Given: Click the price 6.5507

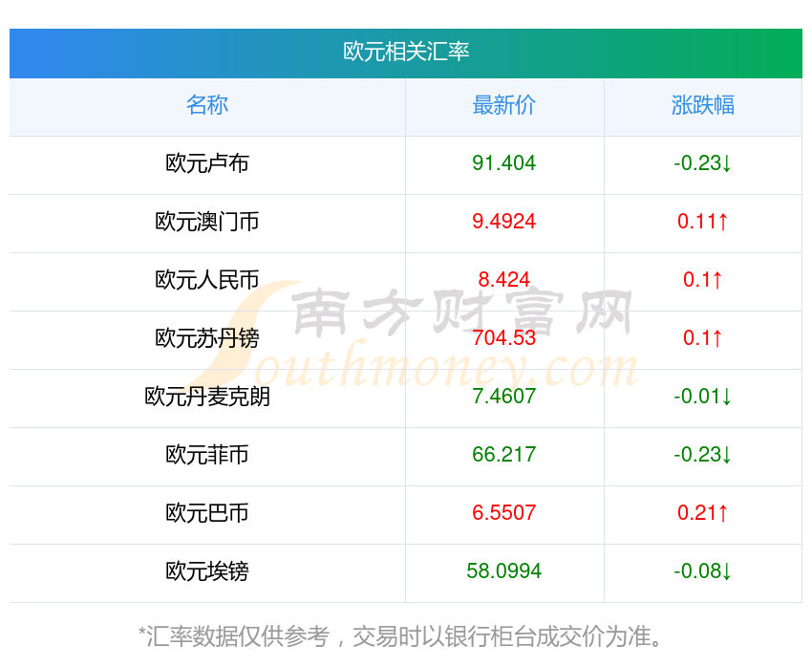Looking at the screenshot, I should pos(503,513).
